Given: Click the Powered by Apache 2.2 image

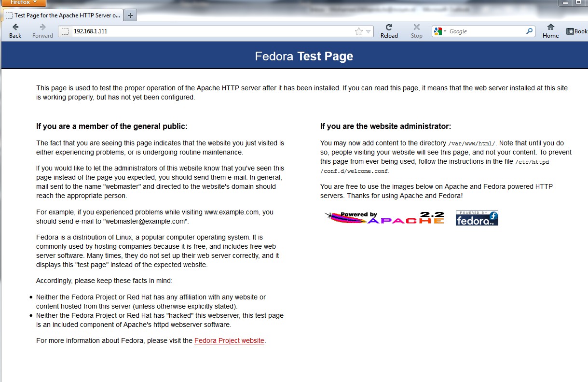Looking at the screenshot, I should 384,218.
